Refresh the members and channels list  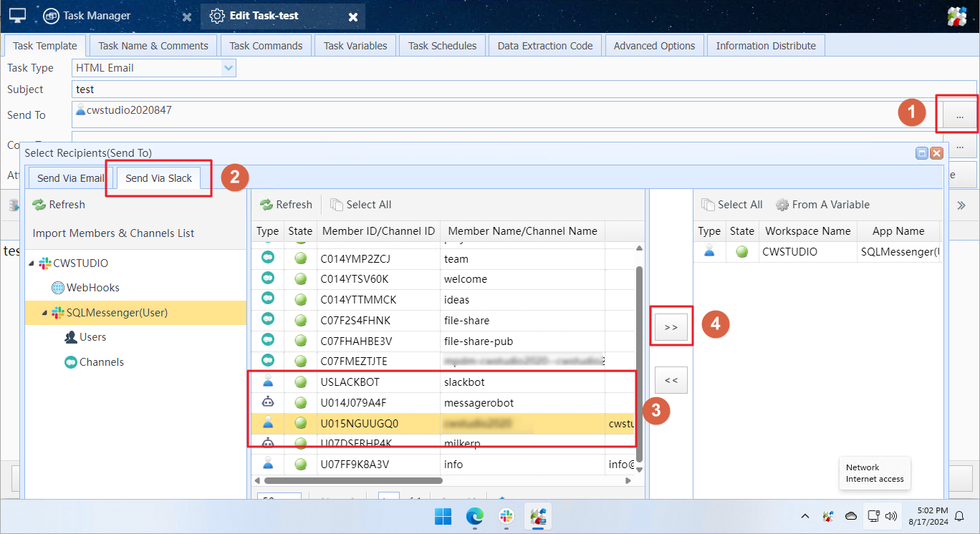(286, 205)
